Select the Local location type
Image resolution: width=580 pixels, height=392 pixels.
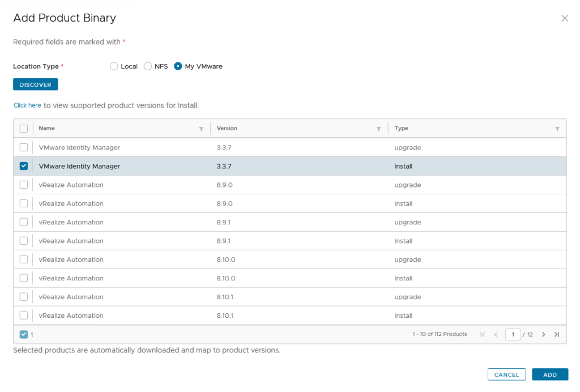[114, 66]
